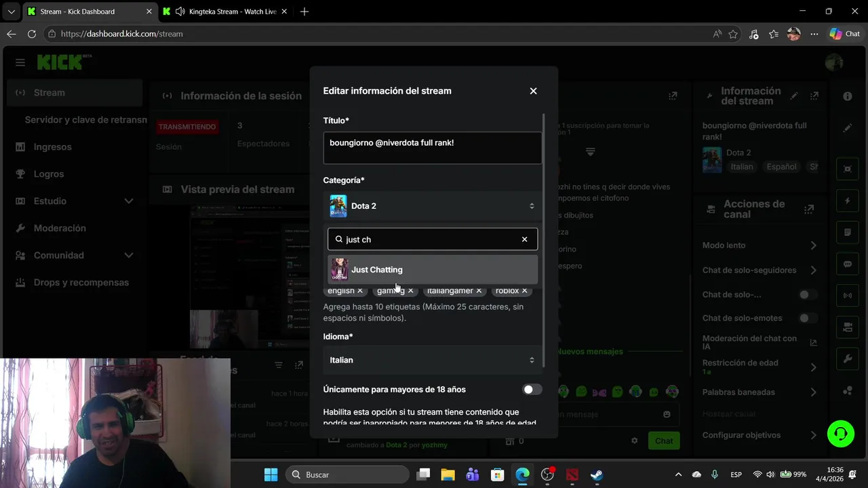
Task: Open Restricción de edad options
Action: click(760, 367)
